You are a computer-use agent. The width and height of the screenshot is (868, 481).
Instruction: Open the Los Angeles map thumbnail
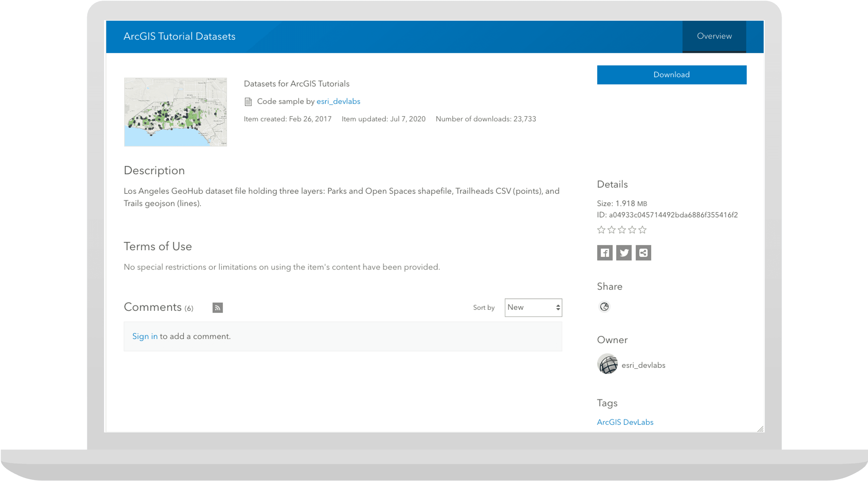pyautogui.click(x=175, y=112)
